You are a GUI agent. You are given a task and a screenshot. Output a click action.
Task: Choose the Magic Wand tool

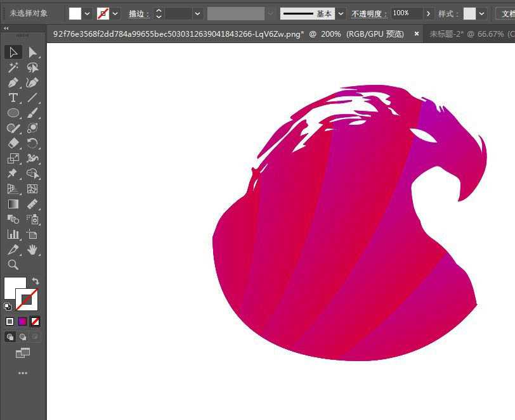click(14, 67)
